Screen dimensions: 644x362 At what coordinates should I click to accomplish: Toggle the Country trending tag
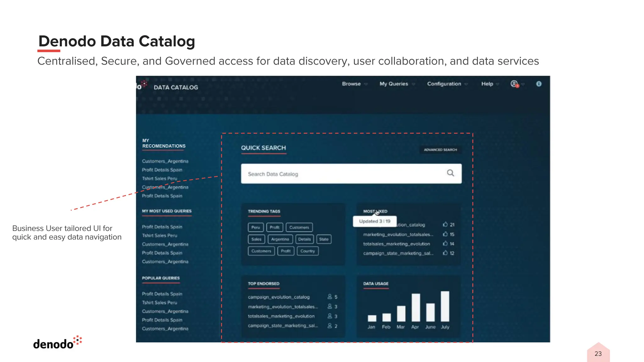(307, 251)
